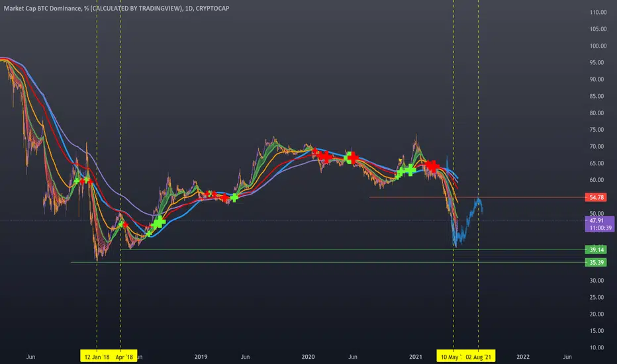
Task: Click the 100.00 price axis value
Action: coord(598,46)
